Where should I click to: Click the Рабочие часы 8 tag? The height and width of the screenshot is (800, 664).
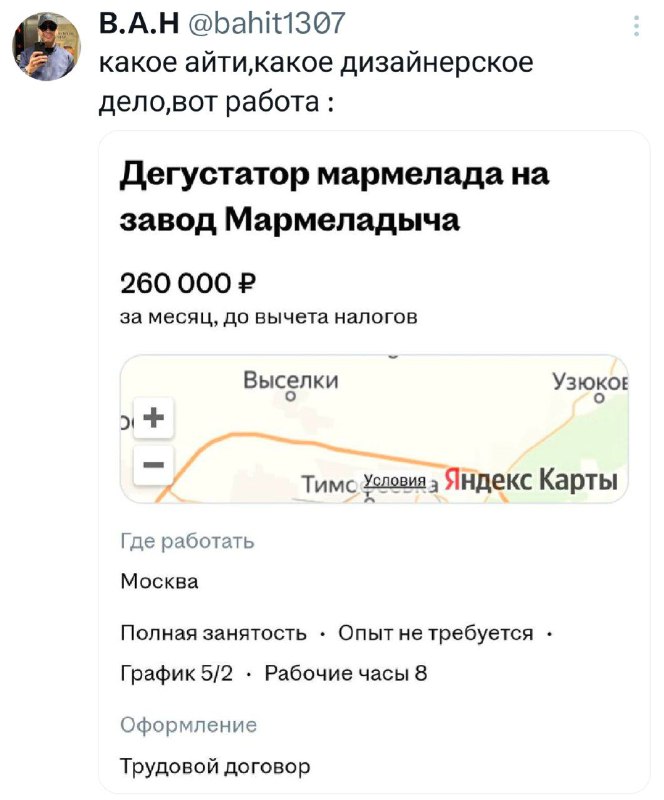coord(346,672)
